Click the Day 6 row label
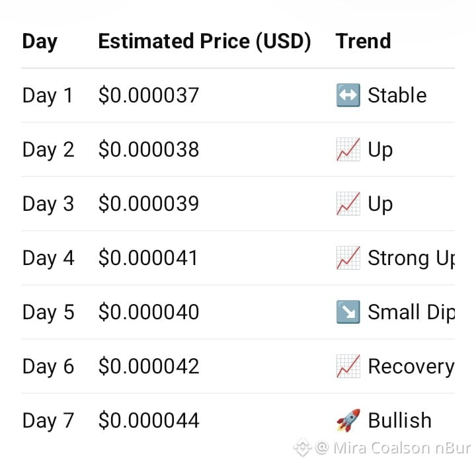The height and width of the screenshot is (464, 476). [48, 367]
